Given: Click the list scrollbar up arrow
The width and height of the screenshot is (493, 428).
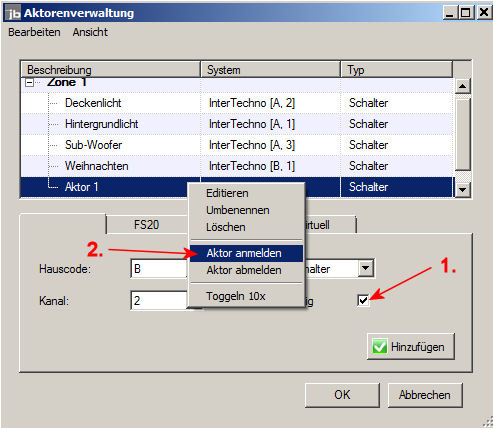Looking at the screenshot, I should click(462, 86).
